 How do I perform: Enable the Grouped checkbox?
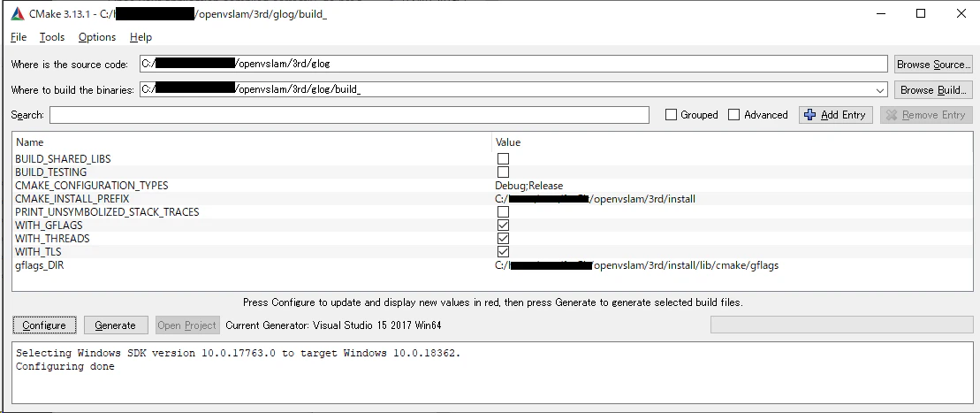tap(672, 115)
